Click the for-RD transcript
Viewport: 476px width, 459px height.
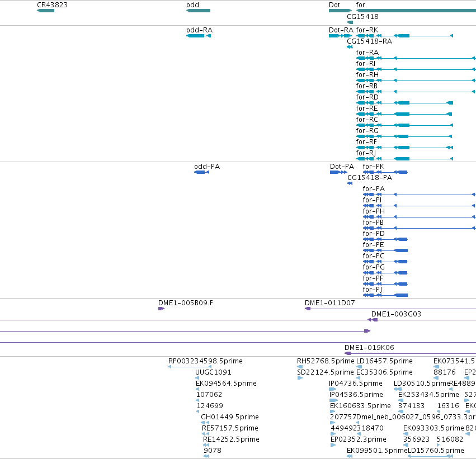(x=404, y=103)
